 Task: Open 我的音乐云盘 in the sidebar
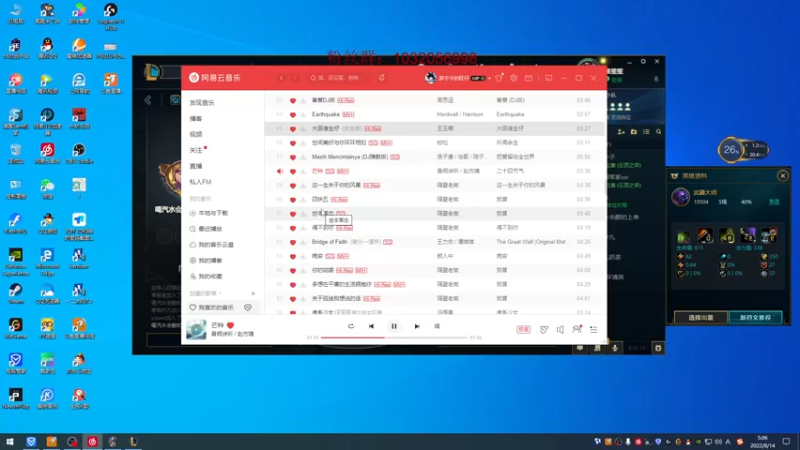click(216, 245)
